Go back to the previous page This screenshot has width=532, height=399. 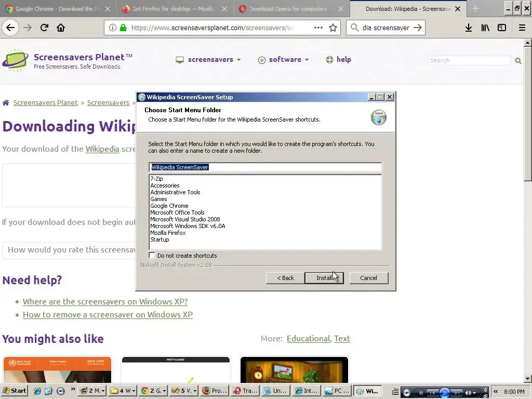pos(10,28)
